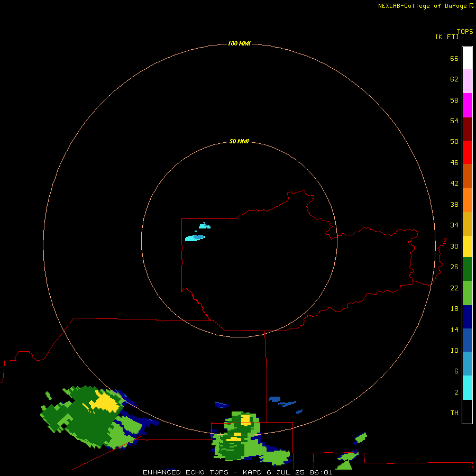Click the '14' legend value

coord(454,329)
